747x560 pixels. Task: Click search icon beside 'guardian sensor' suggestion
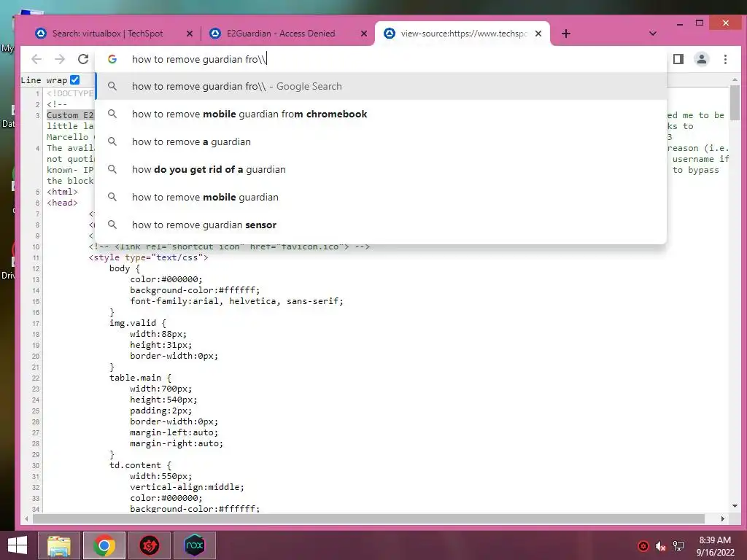pos(112,225)
